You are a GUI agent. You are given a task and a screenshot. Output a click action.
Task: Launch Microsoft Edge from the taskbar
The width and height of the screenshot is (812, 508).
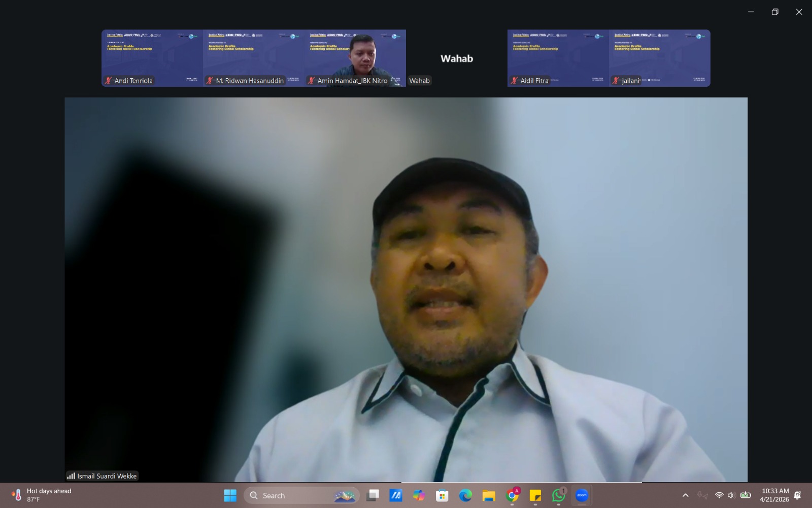pos(465,495)
